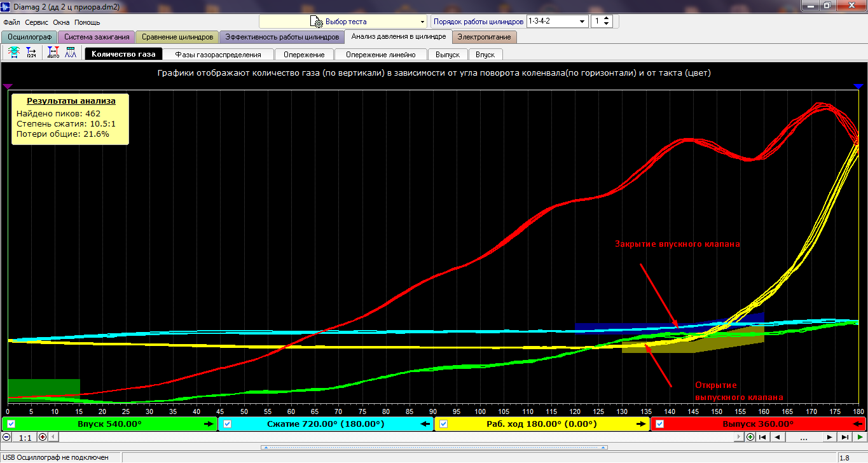
Task: Click the Результаты анализа results panel heading
Action: tap(71, 100)
